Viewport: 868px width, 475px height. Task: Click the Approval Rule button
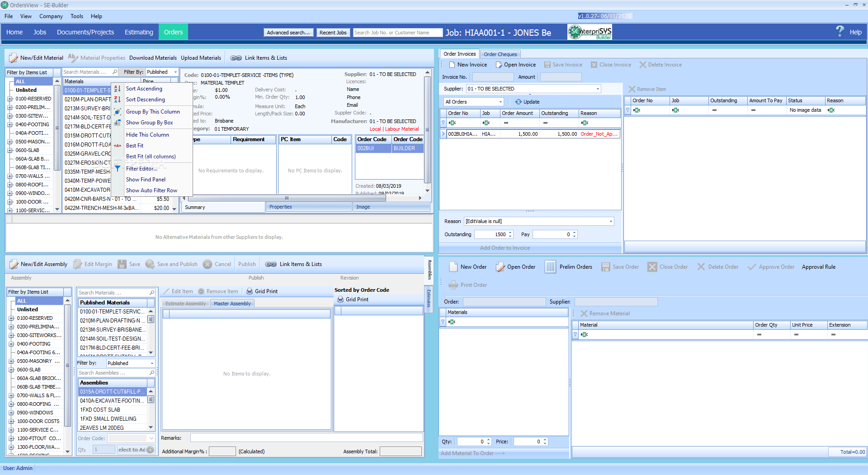tap(818, 267)
